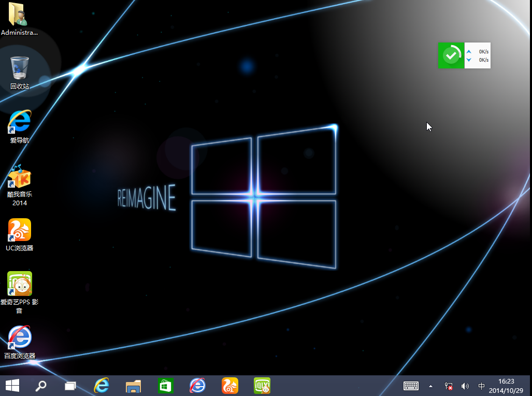Click the upload arrow in speed widget
This screenshot has height=396, width=532.
click(469, 52)
